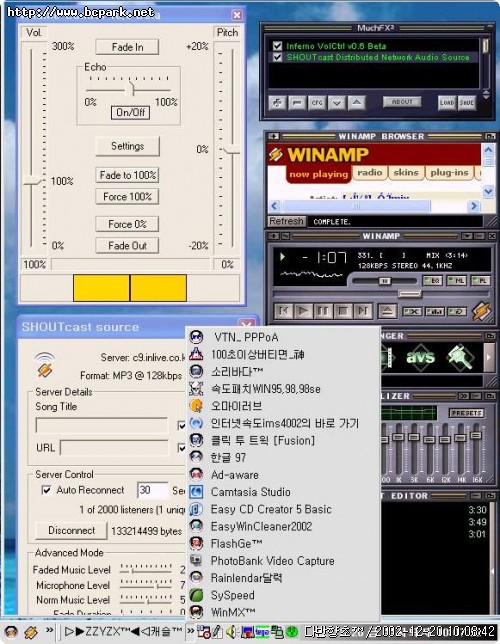This screenshot has height=644, width=500.
Task: Toggle Winamp PL playlist button
Action: [480, 281]
